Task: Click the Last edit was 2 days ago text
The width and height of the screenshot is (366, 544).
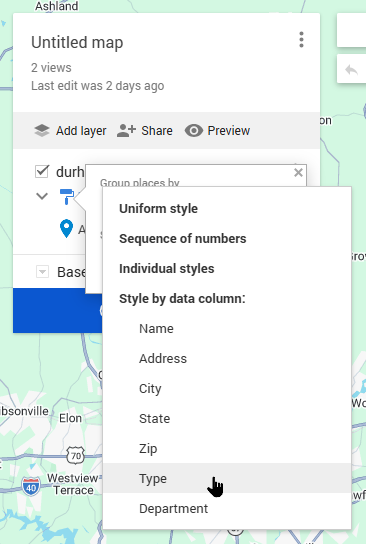Action: (97, 86)
